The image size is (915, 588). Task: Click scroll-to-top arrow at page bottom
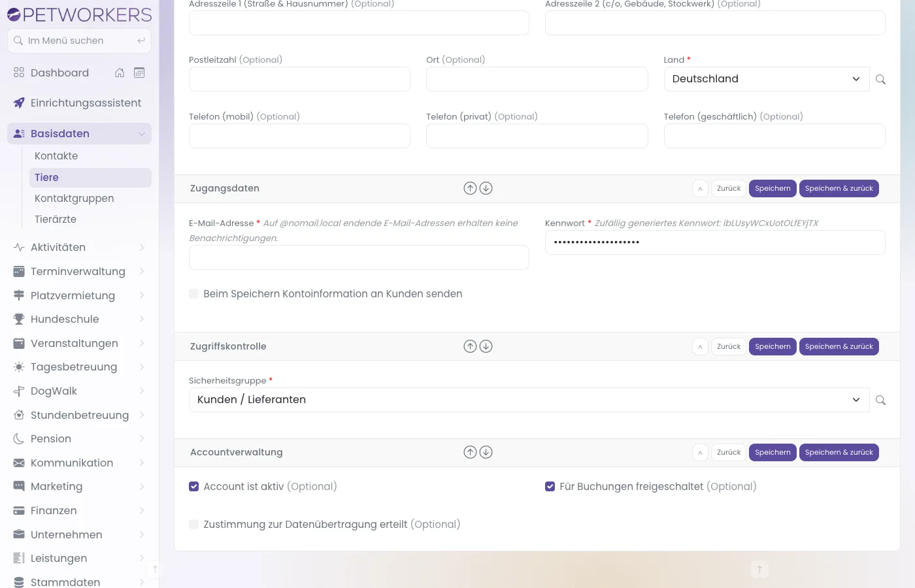(x=759, y=569)
